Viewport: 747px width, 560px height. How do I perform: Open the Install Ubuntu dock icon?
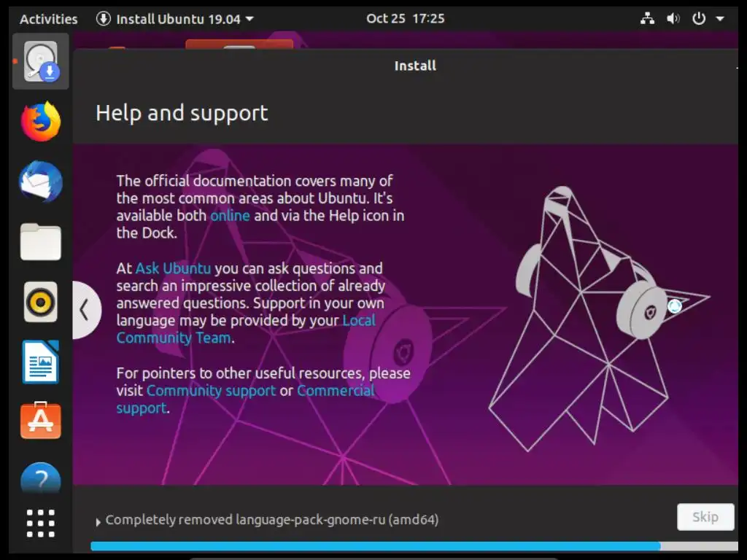(41, 61)
